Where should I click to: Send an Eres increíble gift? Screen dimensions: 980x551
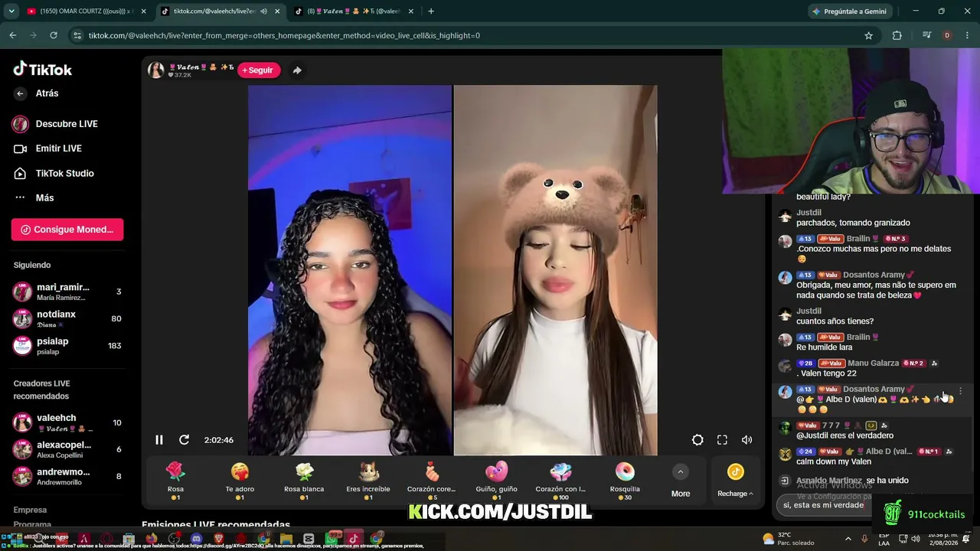(368, 481)
